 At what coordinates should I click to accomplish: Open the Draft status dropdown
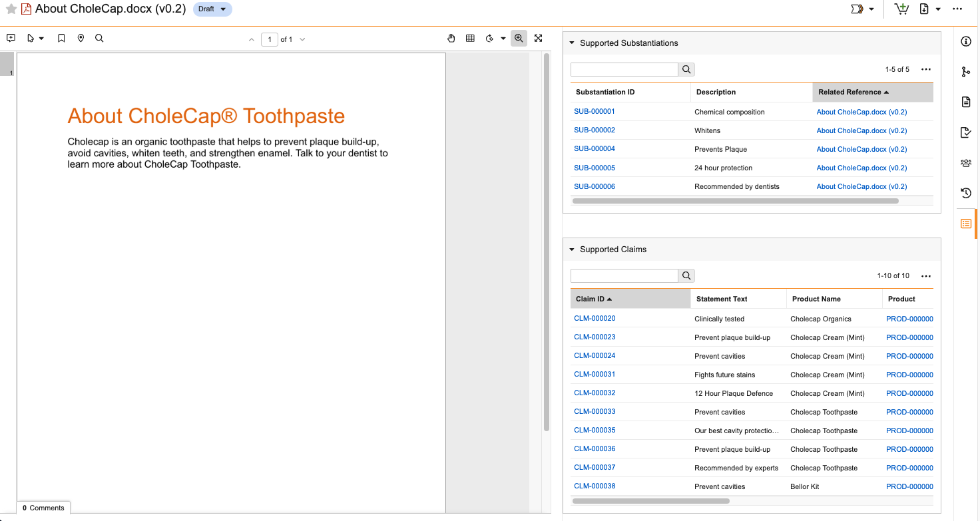(x=212, y=9)
